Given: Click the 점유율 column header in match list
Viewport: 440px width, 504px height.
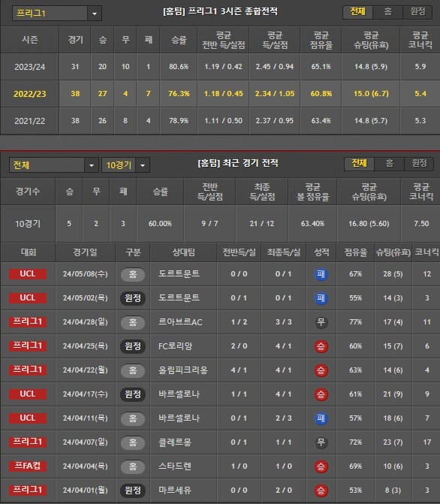Looking at the screenshot, I should click(x=355, y=252).
